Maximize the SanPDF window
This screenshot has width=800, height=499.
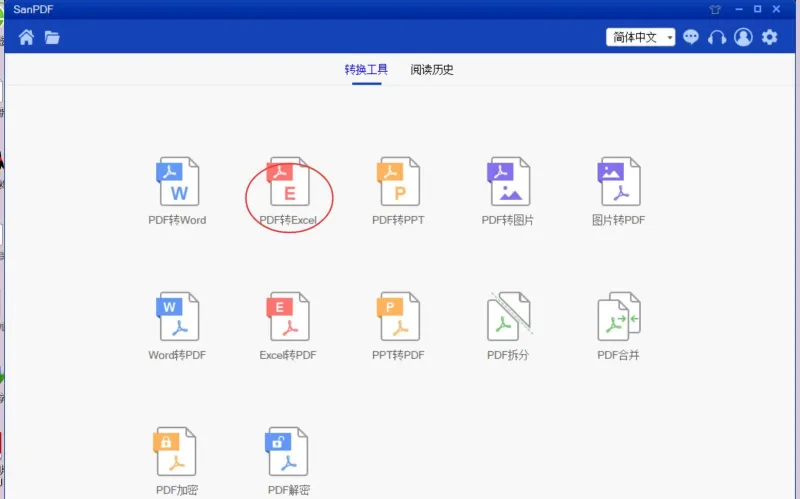coord(758,9)
